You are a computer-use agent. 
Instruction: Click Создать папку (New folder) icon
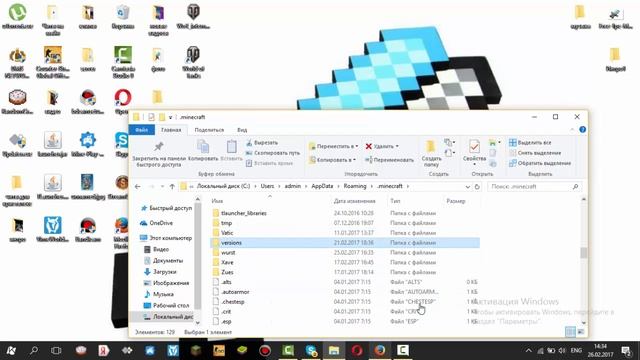click(431, 147)
